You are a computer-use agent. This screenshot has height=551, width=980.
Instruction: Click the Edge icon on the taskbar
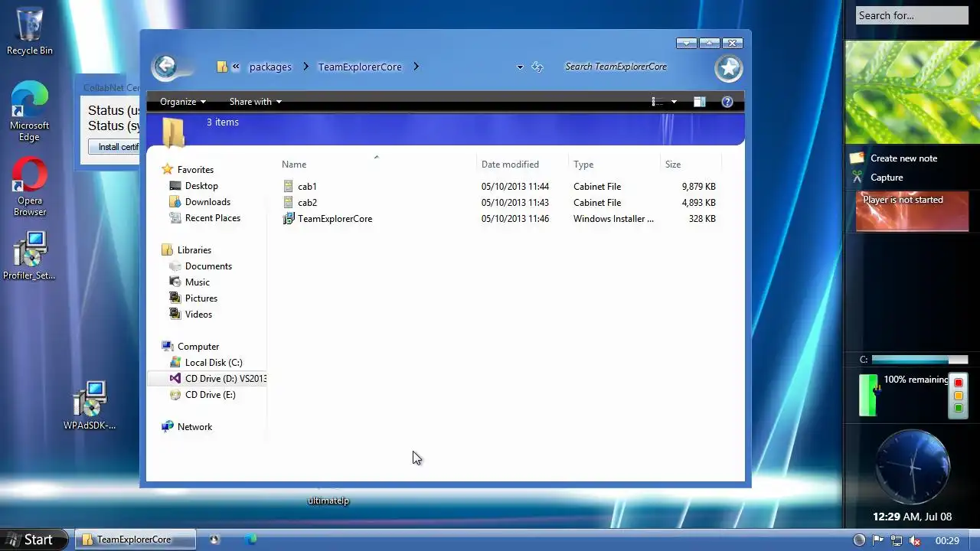pyautogui.click(x=250, y=540)
